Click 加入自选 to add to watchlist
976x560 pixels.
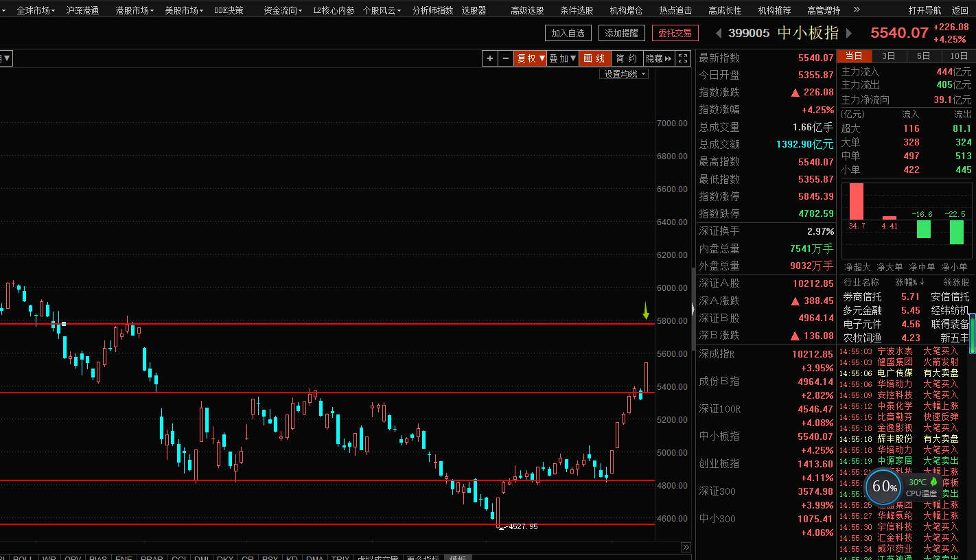tap(568, 33)
